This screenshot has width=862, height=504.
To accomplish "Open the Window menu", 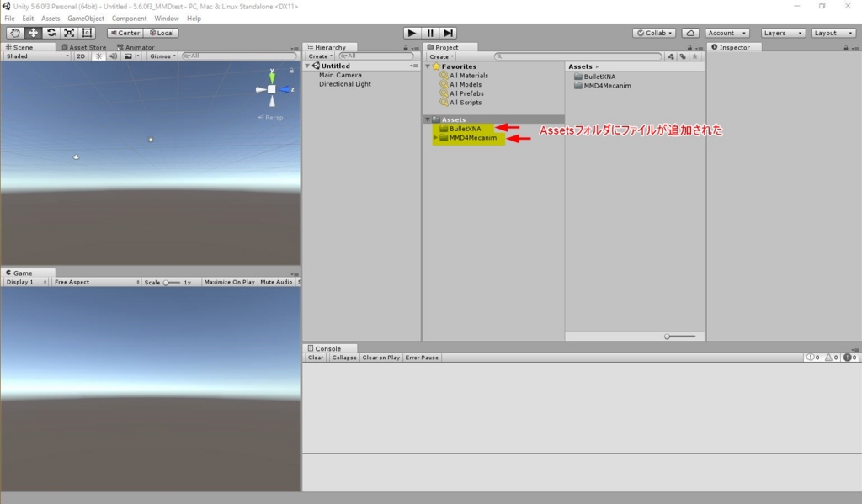I will (x=167, y=19).
